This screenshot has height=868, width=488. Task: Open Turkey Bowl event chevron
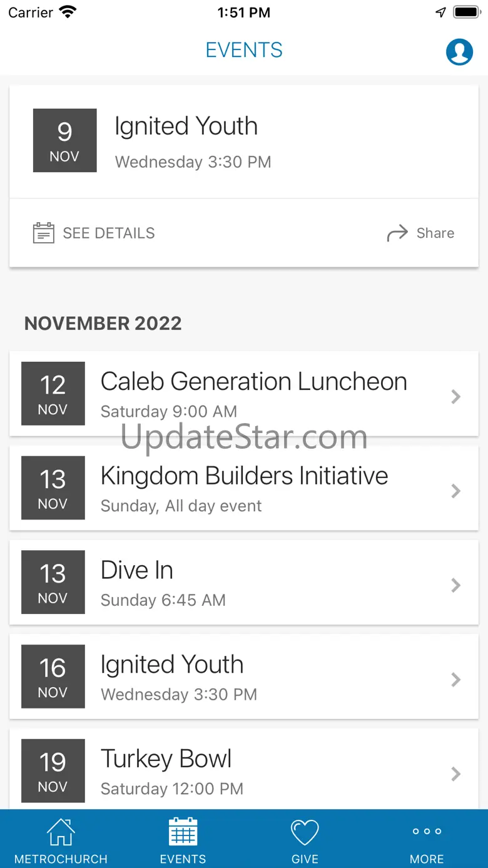coord(456,774)
